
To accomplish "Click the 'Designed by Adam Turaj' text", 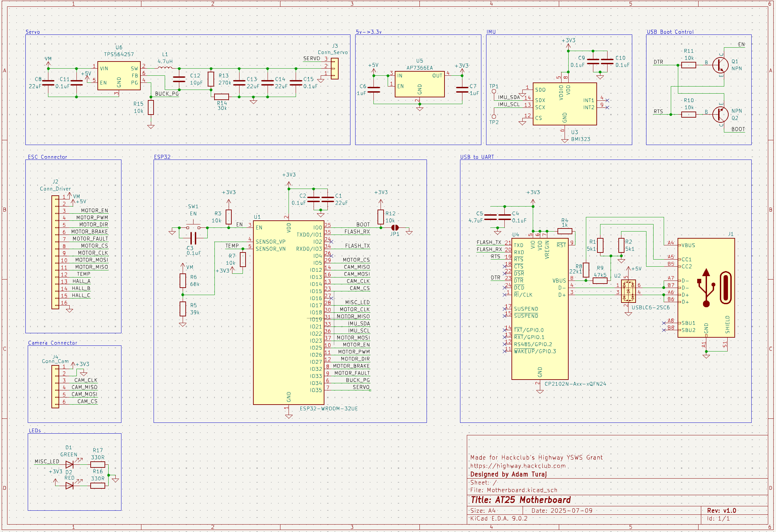I will click(508, 474).
